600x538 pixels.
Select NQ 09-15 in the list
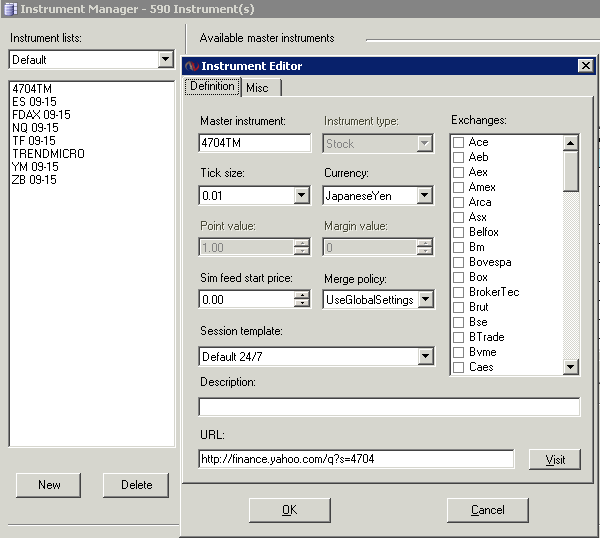(x=35, y=128)
